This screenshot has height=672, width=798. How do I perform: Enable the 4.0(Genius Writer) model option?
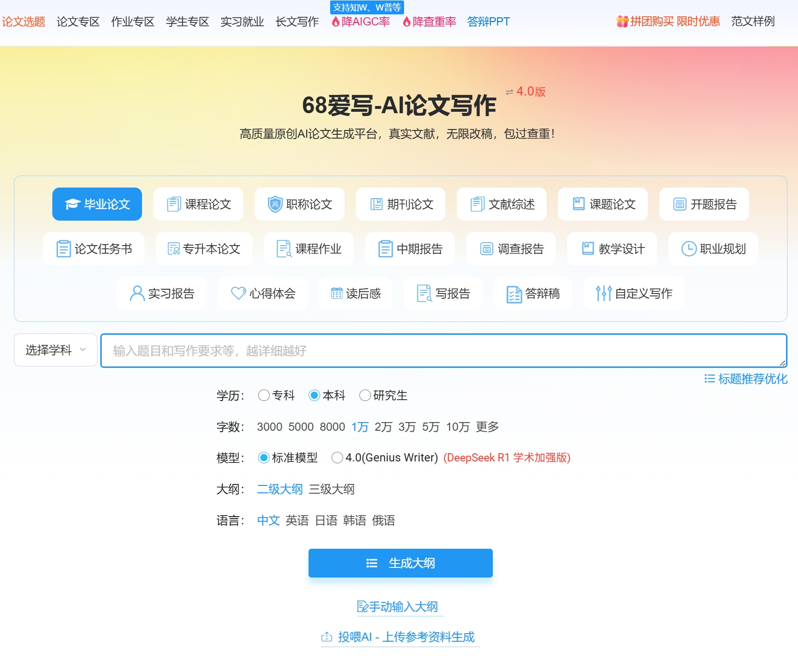tap(337, 458)
